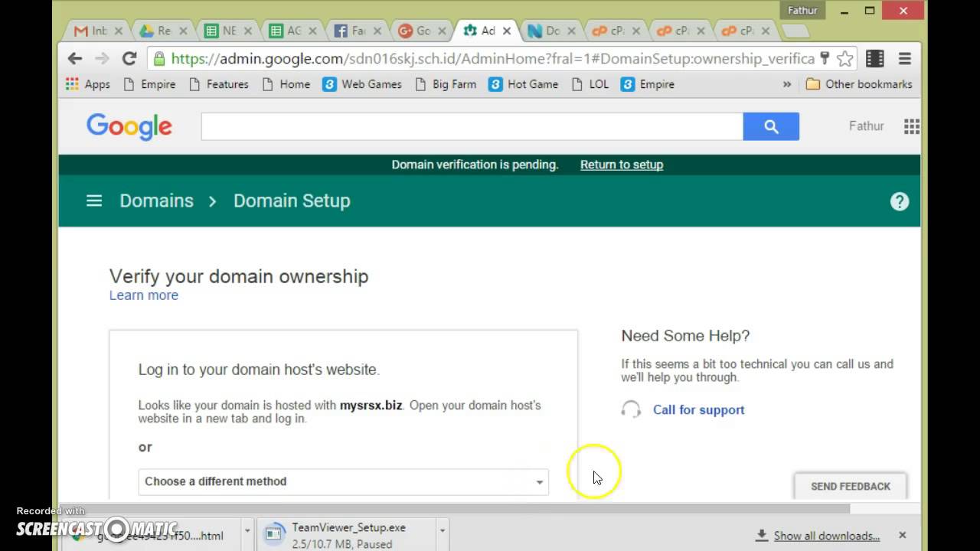
Task: Click the help question mark icon
Action: [900, 201]
